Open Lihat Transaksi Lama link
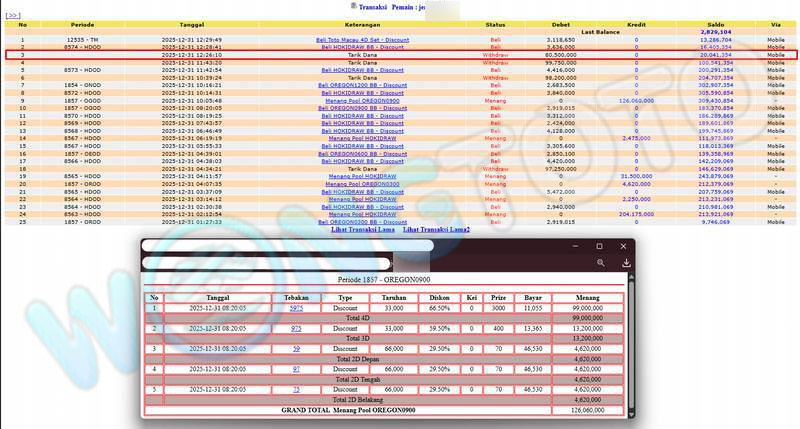 362,230
